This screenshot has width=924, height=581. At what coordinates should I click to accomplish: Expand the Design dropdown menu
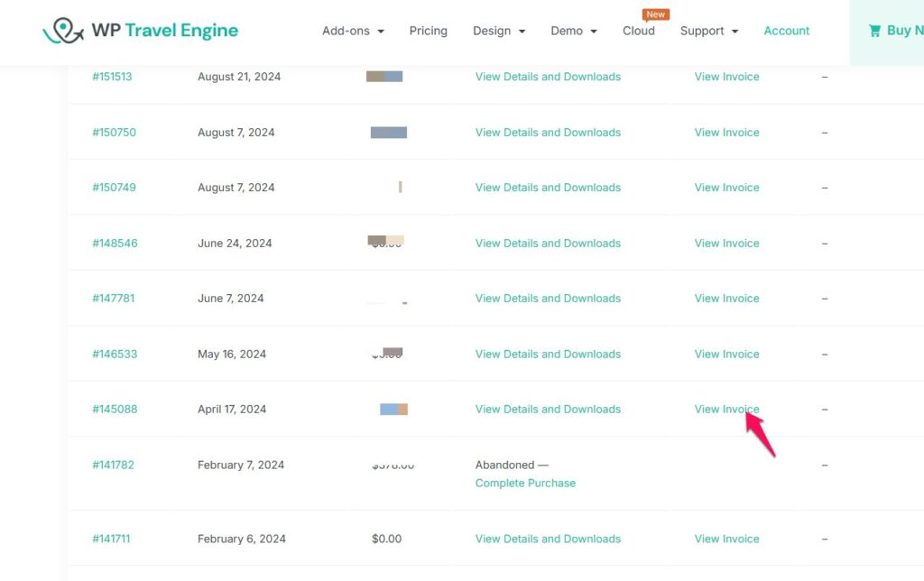pyautogui.click(x=499, y=31)
